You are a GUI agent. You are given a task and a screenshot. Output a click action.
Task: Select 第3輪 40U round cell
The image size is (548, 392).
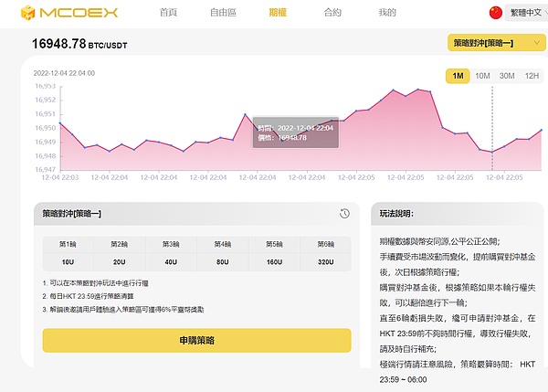[171, 253]
